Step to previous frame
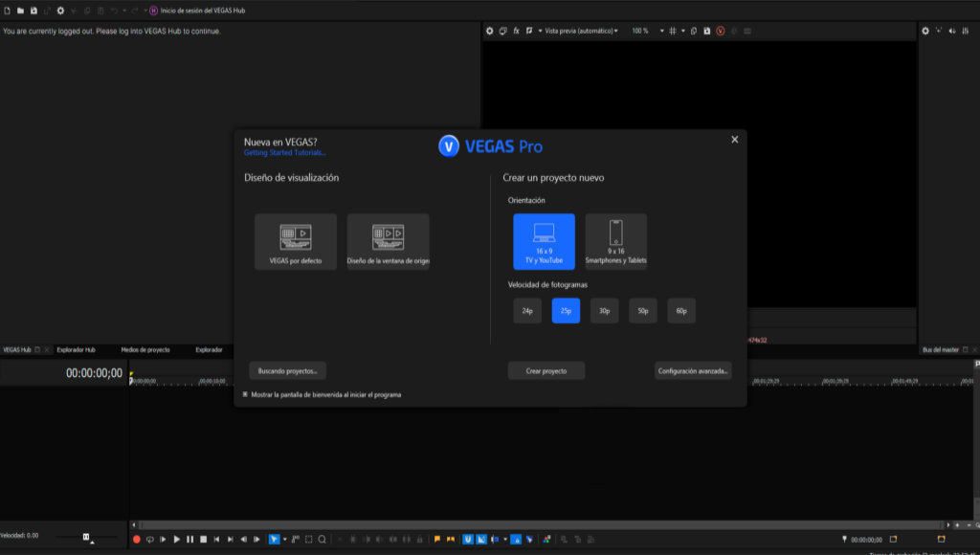Screen dimensions: 980x555 click(x=244, y=540)
